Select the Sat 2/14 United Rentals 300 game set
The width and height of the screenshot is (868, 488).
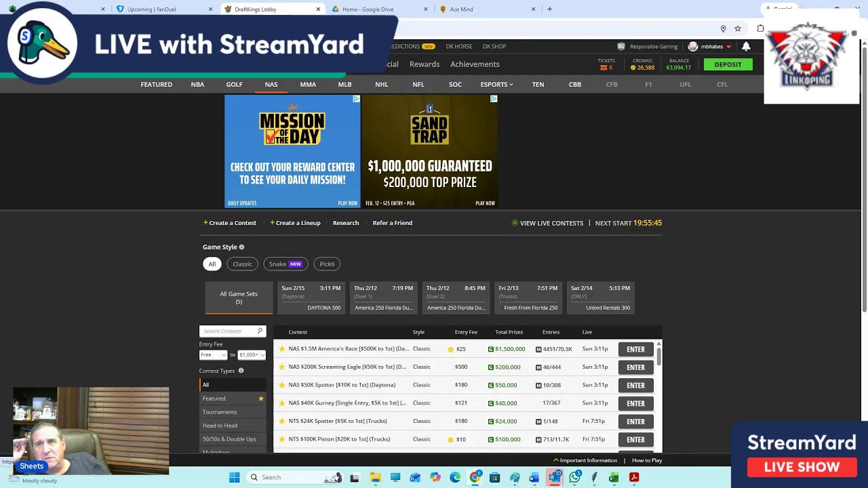[x=601, y=298]
